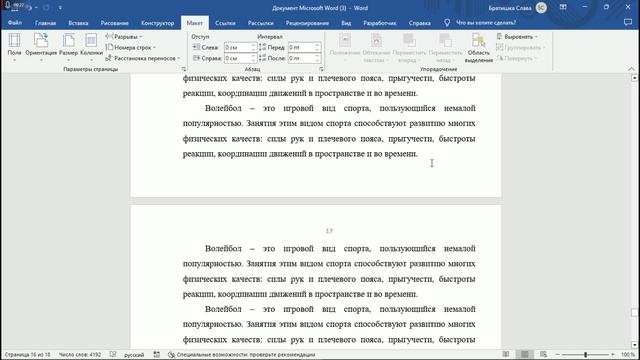Switch to the Разработчик tab
This screenshot has height=360, width=640.
(x=380, y=23)
